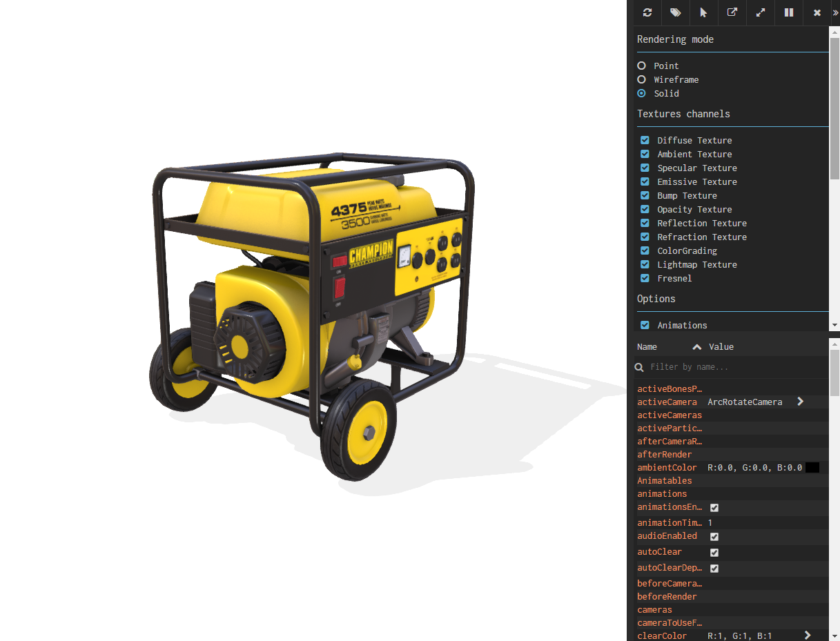The height and width of the screenshot is (641, 840).
Task: Select Wireframe rendering mode
Action: (x=642, y=79)
